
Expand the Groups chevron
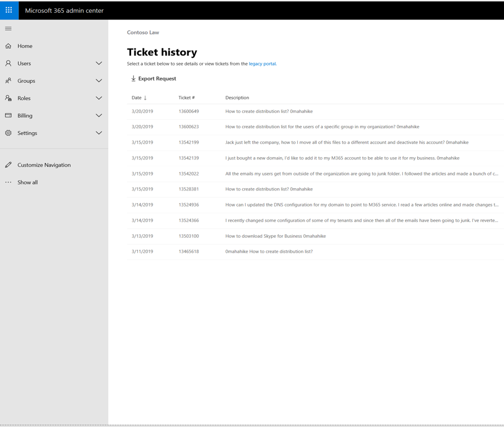point(99,81)
